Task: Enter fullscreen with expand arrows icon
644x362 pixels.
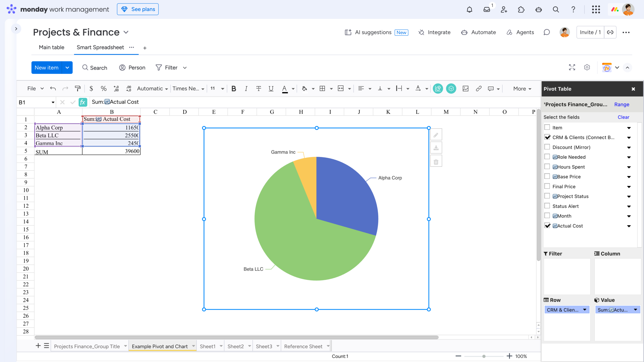Action: coord(572,67)
